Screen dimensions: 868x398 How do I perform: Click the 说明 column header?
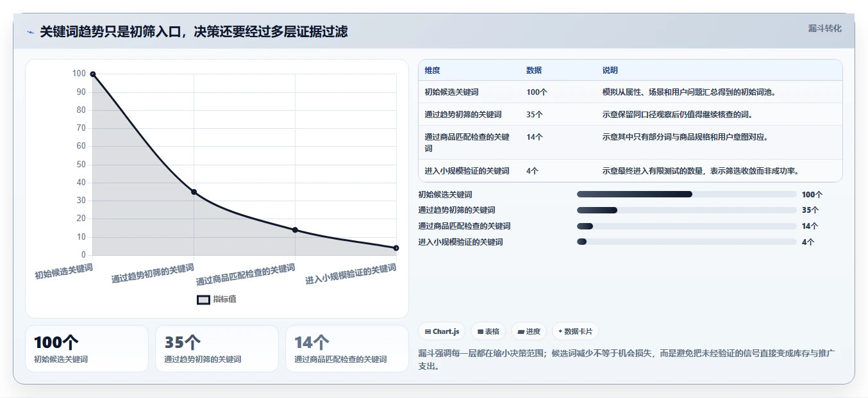coord(610,70)
